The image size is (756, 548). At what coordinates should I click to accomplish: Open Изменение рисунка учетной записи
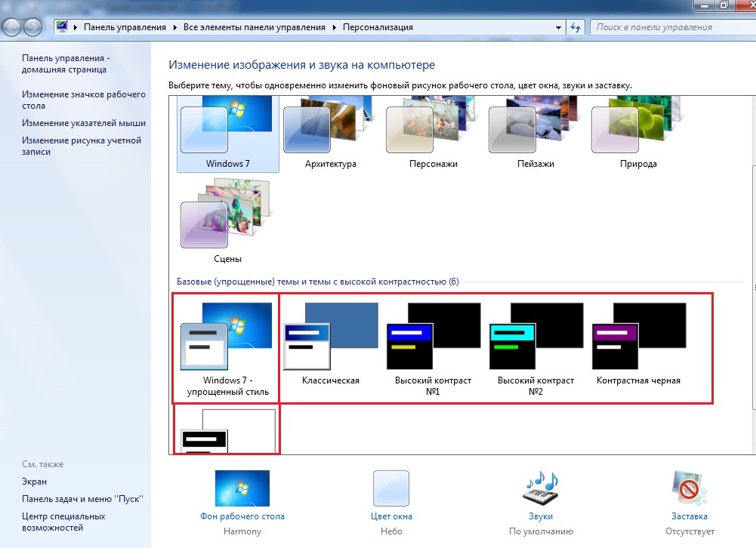82,146
